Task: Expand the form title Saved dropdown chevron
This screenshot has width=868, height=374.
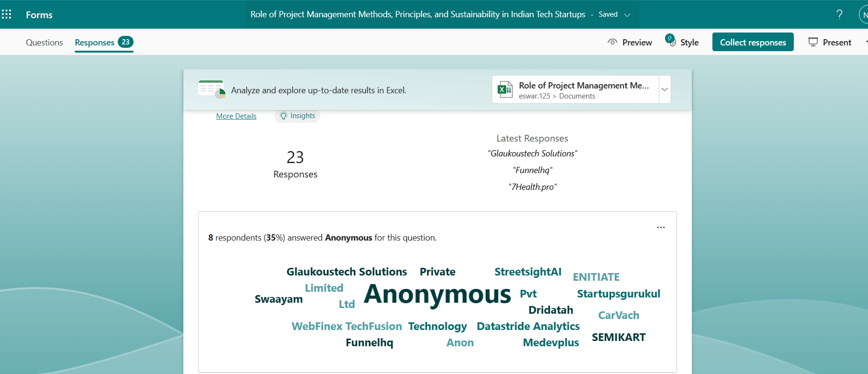Action: tap(627, 15)
